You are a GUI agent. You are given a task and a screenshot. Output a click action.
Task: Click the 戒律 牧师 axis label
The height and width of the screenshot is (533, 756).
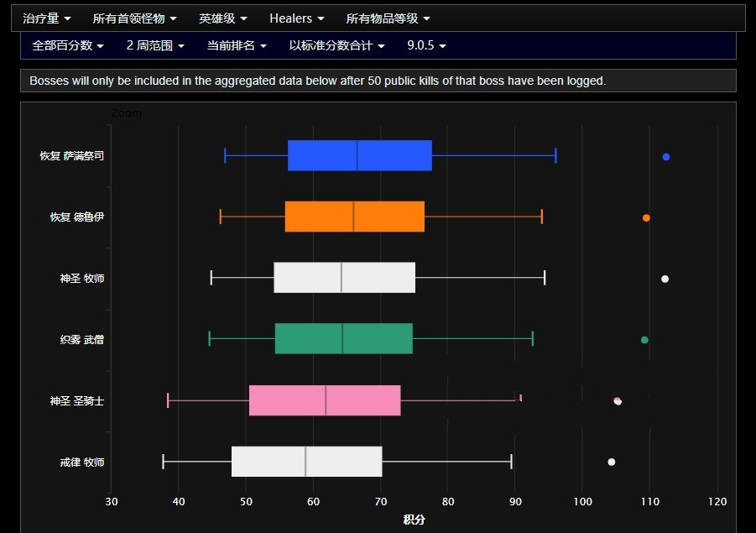tap(82, 462)
